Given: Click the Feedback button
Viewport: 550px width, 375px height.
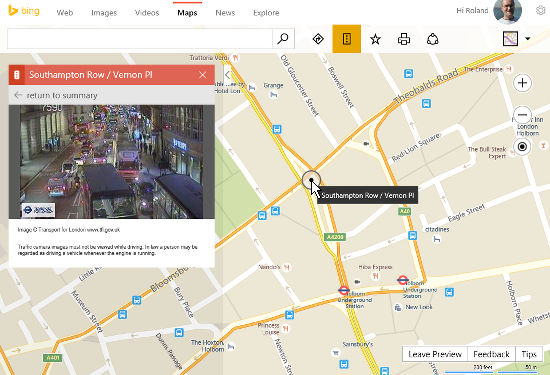Looking at the screenshot, I should tap(491, 354).
